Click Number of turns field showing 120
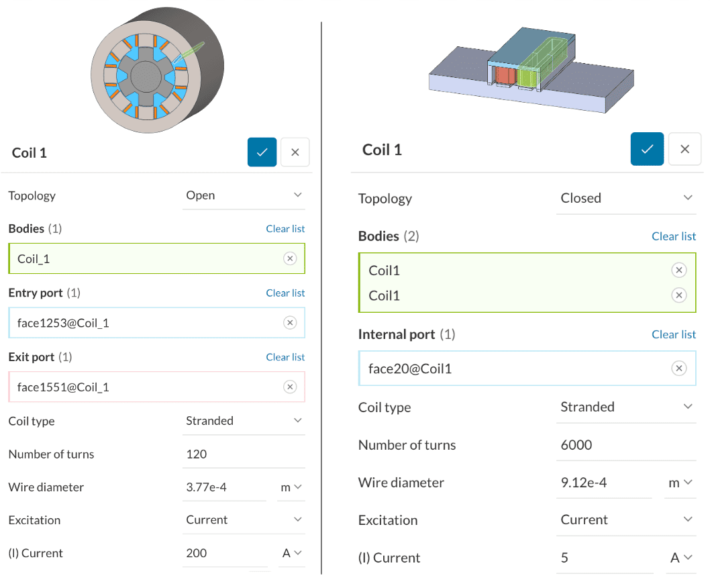 tap(244, 454)
